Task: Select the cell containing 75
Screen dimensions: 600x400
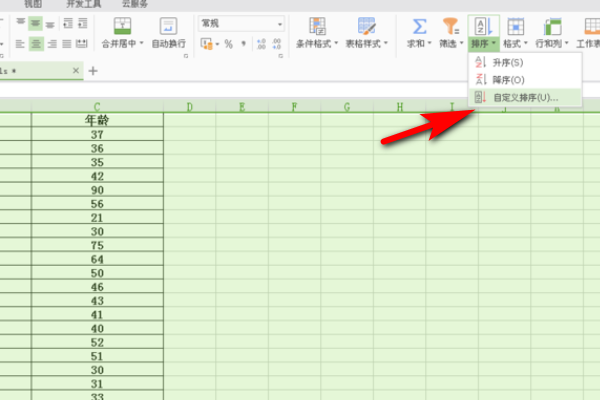Action: point(97,245)
